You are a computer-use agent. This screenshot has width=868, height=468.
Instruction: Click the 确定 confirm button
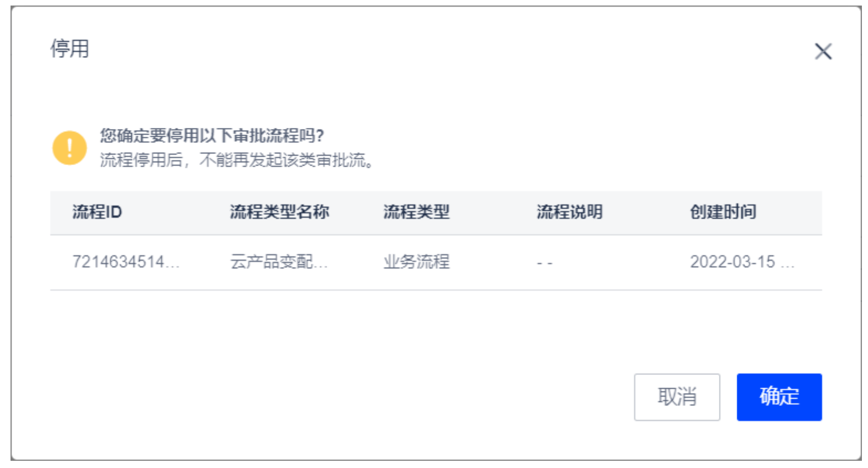779,397
